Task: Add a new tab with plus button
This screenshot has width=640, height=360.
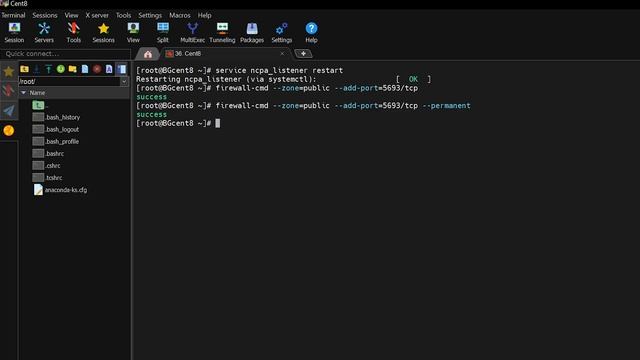Action: (303, 53)
